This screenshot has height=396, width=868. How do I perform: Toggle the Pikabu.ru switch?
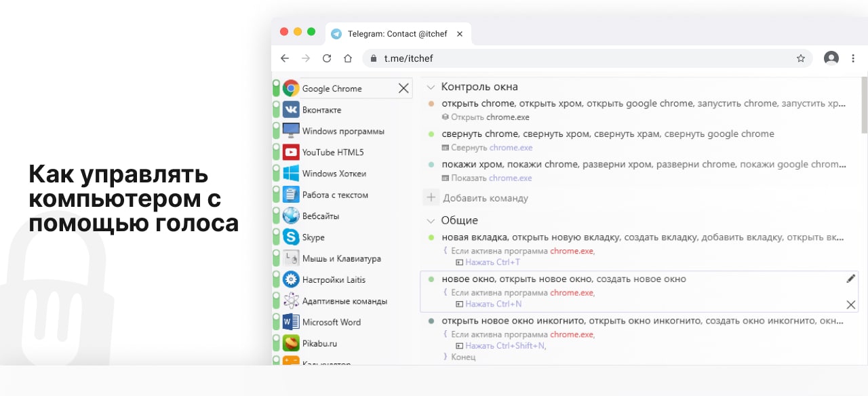pos(276,343)
